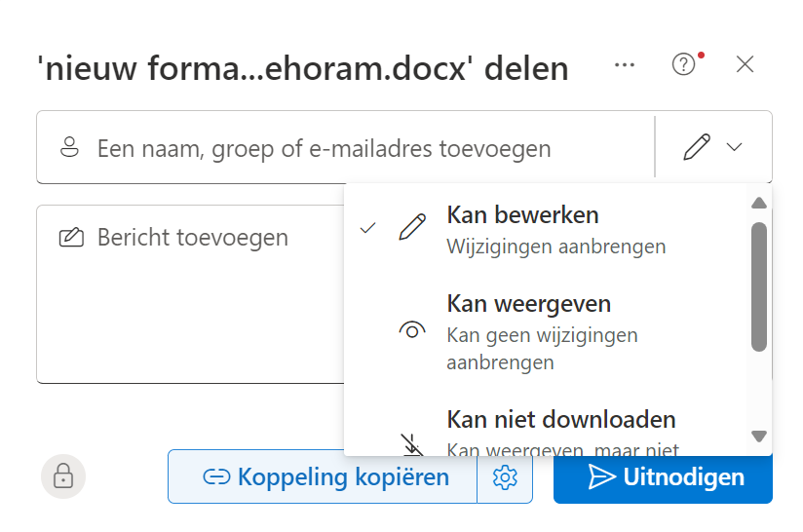
Task: Select 'Kan bewerken' permission option
Action: [x=522, y=214]
